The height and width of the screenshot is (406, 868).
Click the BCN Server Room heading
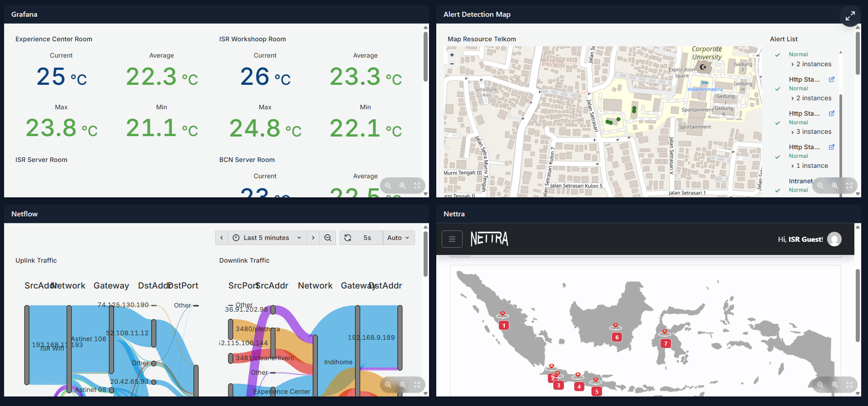tap(247, 160)
